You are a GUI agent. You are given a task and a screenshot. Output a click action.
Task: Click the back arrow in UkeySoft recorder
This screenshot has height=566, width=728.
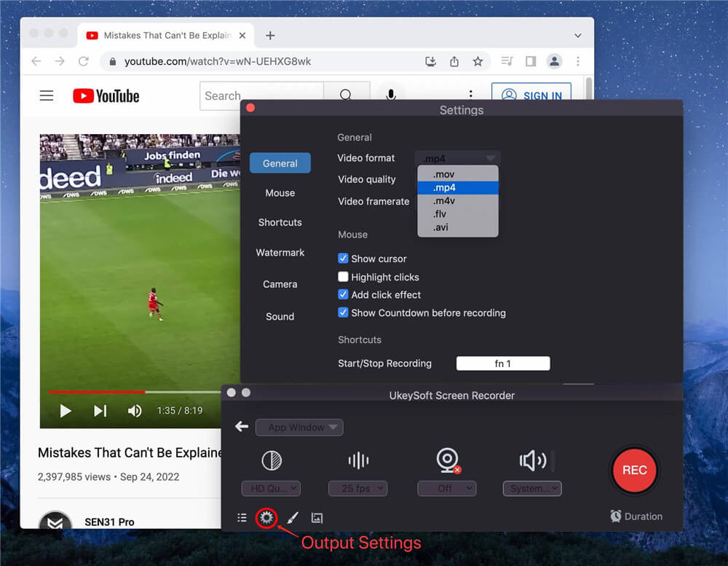point(242,426)
